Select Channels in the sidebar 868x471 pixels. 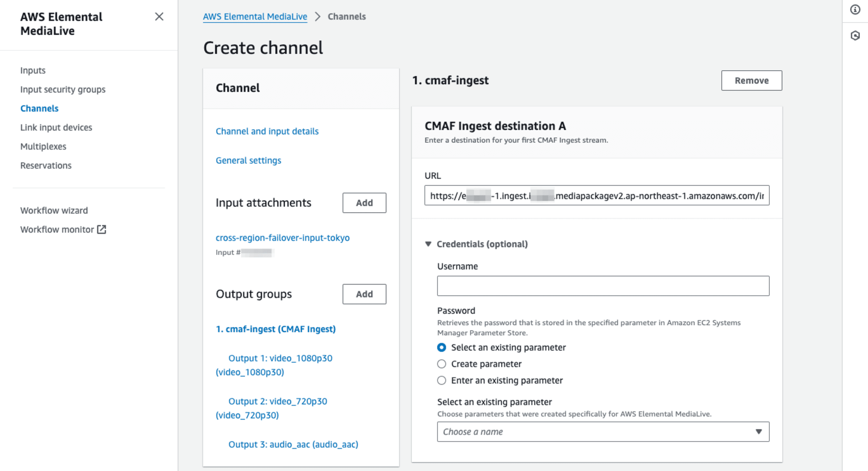pyautogui.click(x=39, y=108)
